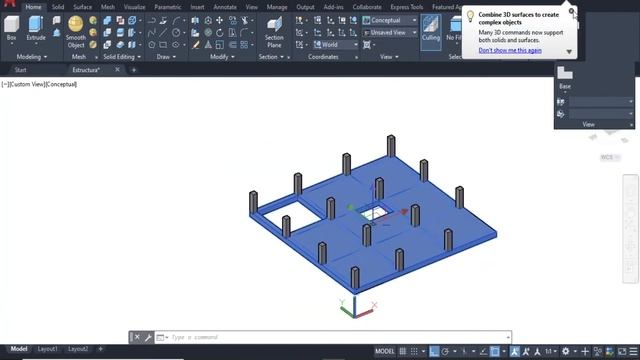
Task: Switch to the Start file tab
Action: tap(20, 70)
